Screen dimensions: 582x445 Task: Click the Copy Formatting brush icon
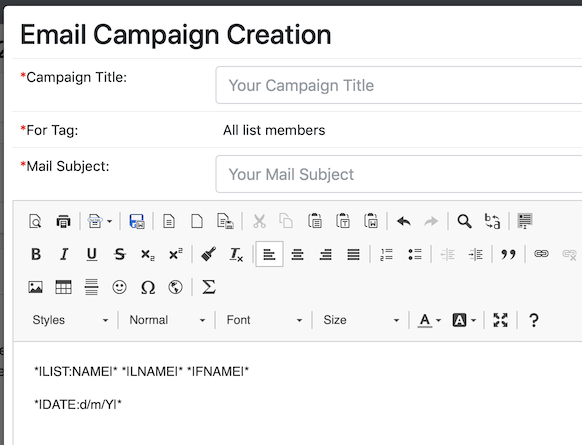click(209, 254)
